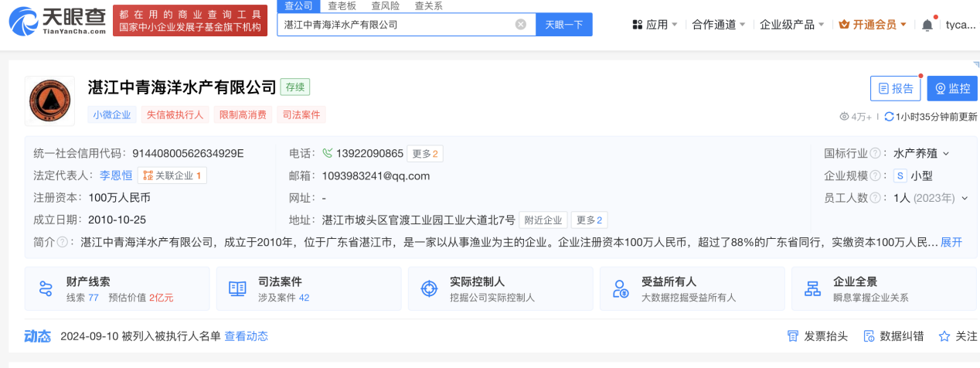Switch to the 查关系 tab

[429, 5]
